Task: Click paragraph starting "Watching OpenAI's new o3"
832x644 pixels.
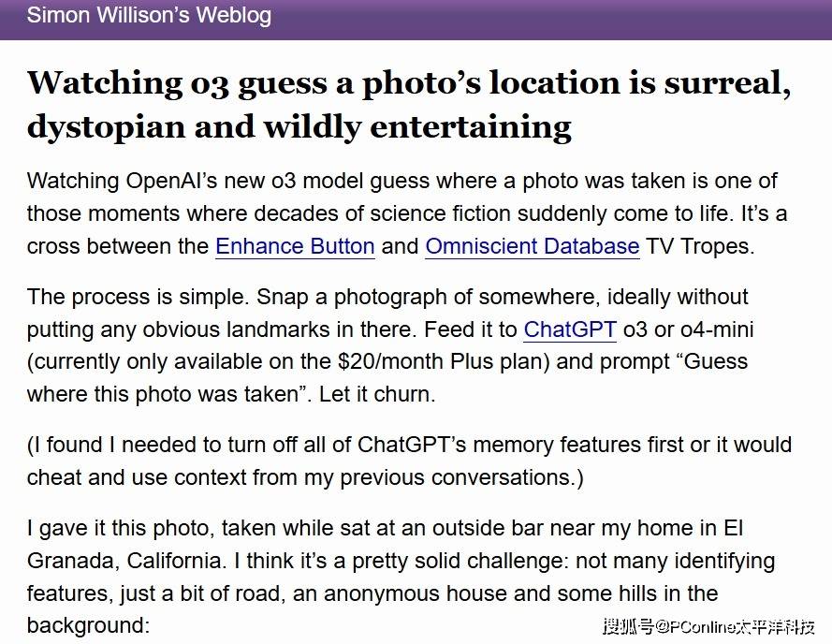Action: [x=402, y=213]
